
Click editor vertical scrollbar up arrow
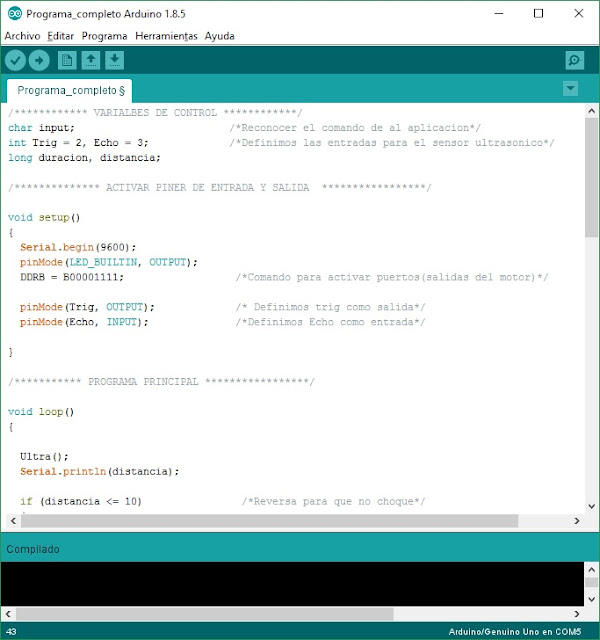(x=591, y=111)
